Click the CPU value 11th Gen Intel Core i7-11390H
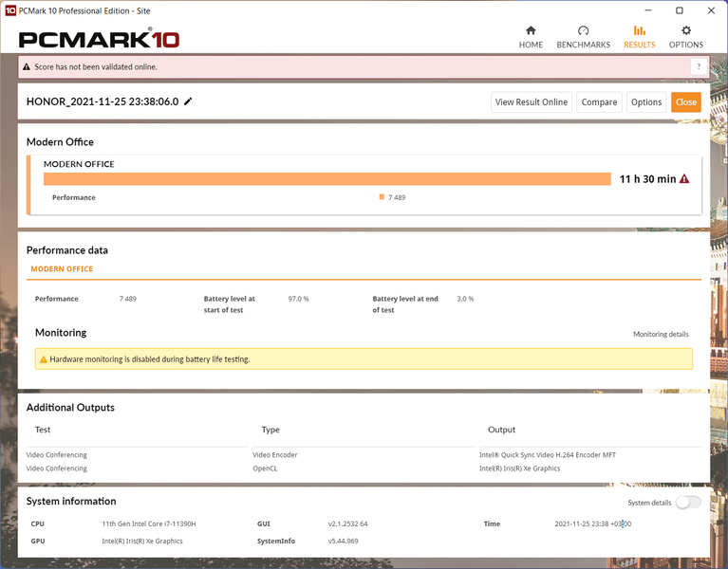Viewport: 728px width, 569px height. click(x=149, y=523)
